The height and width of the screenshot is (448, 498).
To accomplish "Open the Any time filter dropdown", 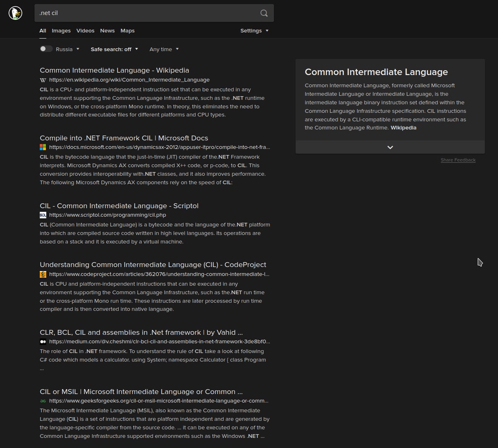I will coord(164,49).
